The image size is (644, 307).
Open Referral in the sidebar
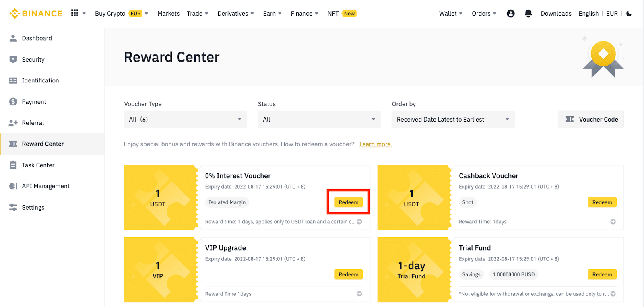coord(52,123)
